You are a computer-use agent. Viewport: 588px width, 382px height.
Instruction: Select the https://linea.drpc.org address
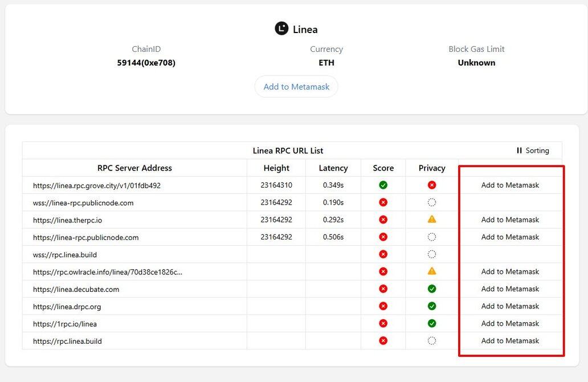pyautogui.click(x=67, y=306)
